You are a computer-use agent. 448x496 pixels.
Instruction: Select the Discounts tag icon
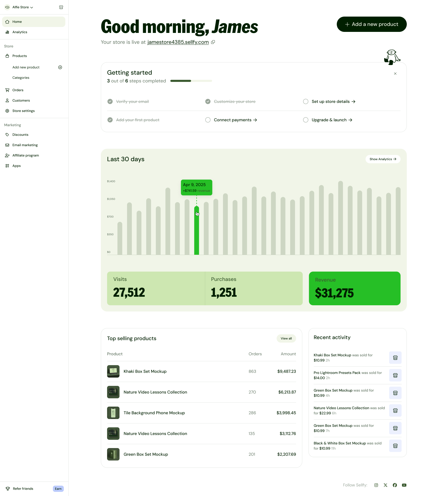point(7,134)
